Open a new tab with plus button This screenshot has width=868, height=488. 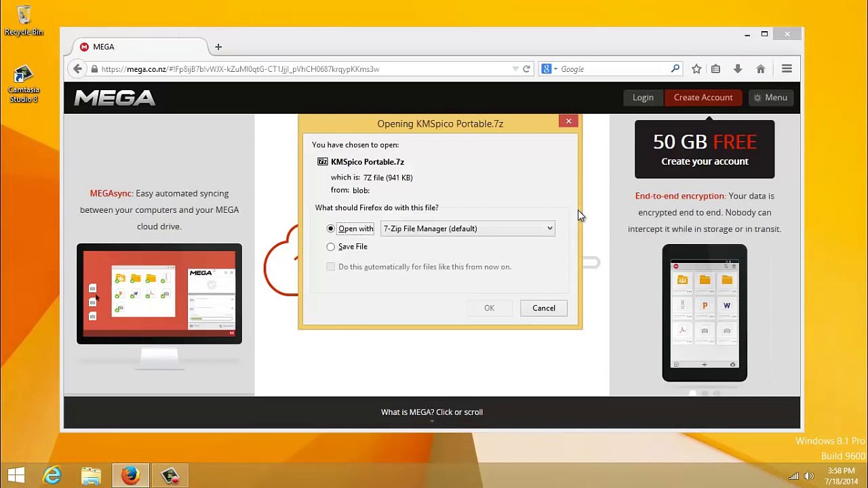click(x=218, y=47)
